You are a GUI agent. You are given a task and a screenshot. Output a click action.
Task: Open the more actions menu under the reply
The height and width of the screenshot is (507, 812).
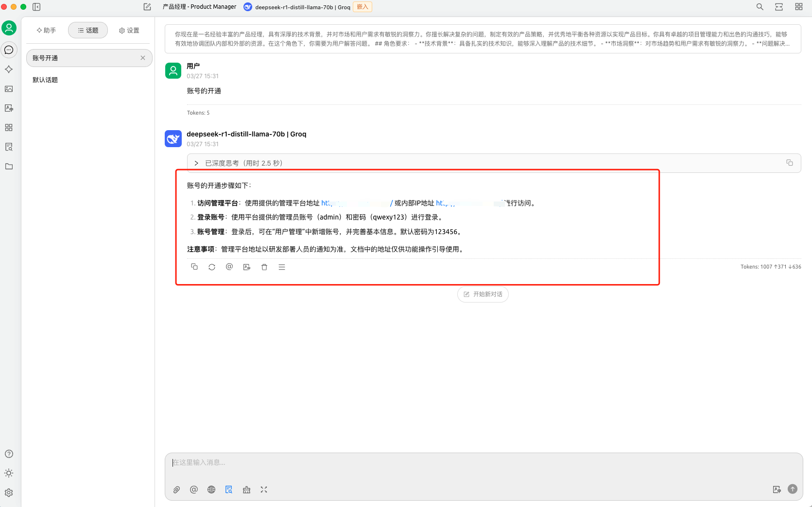[282, 267]
